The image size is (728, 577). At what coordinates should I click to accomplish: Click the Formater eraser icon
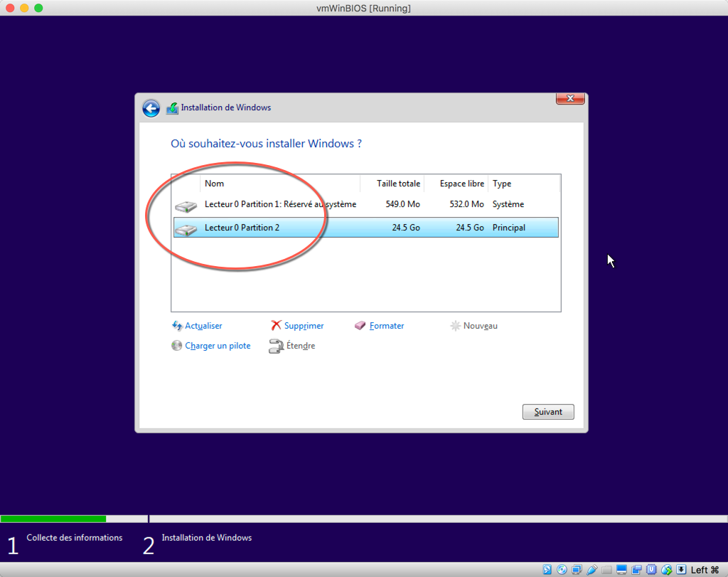360,326
